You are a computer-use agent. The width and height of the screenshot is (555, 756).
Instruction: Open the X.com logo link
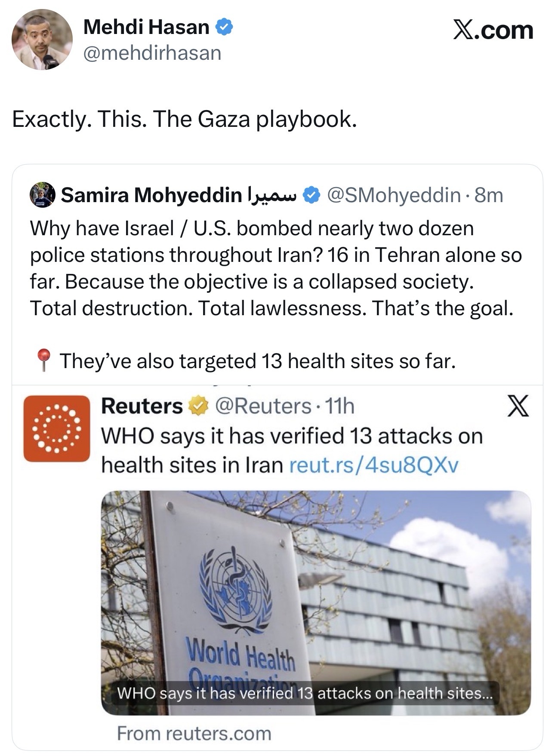tap(493, 31)
